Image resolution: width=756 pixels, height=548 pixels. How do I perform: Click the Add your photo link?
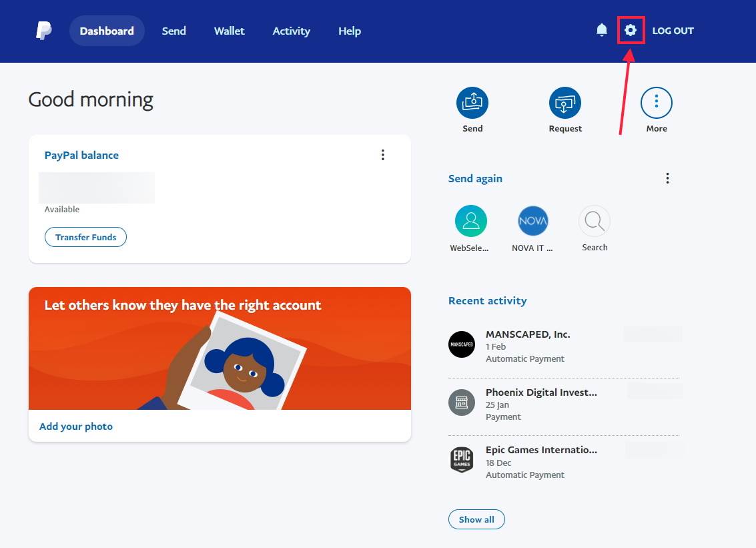pos(75,426)
